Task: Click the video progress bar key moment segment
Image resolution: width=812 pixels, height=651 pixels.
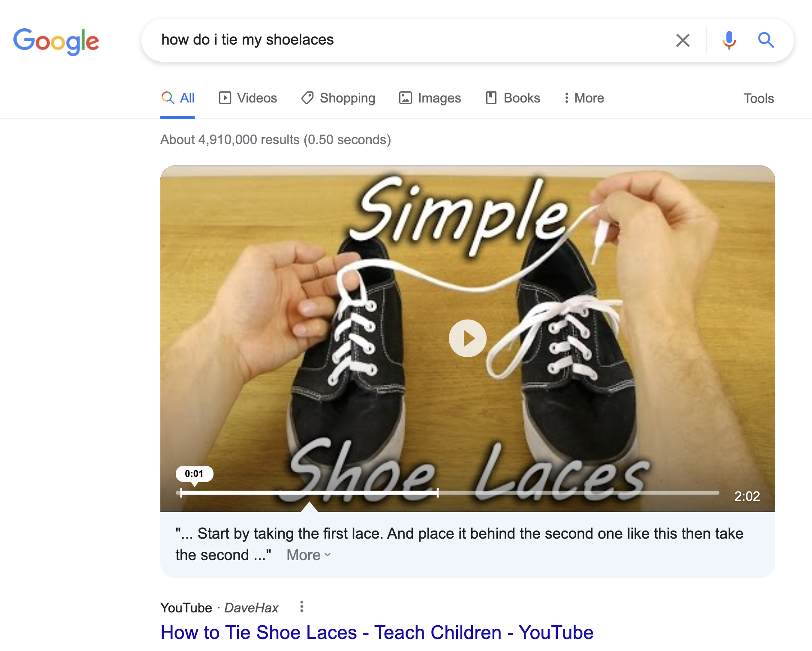Action: coord(309,493)
